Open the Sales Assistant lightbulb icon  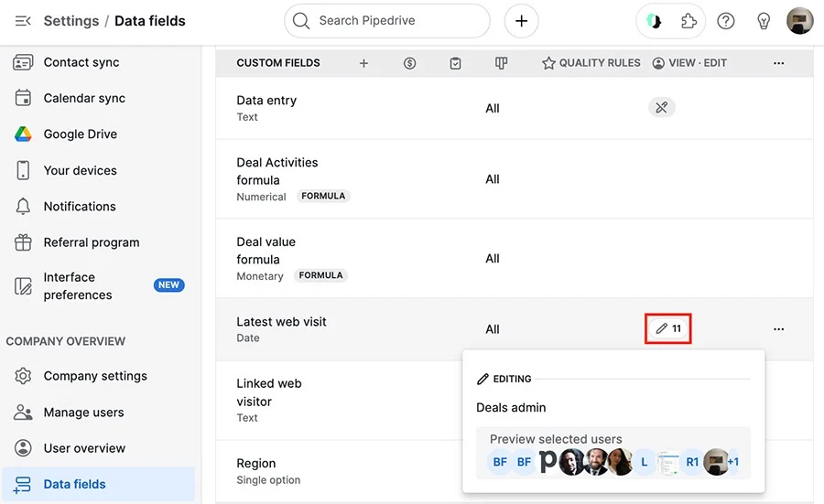763,21
